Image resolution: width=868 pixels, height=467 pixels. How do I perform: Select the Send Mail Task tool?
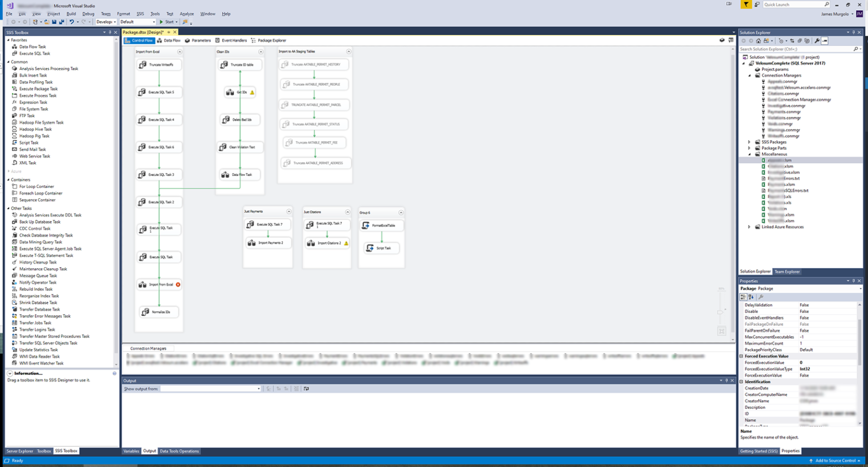pyautogui.click(x=32, y=149)
